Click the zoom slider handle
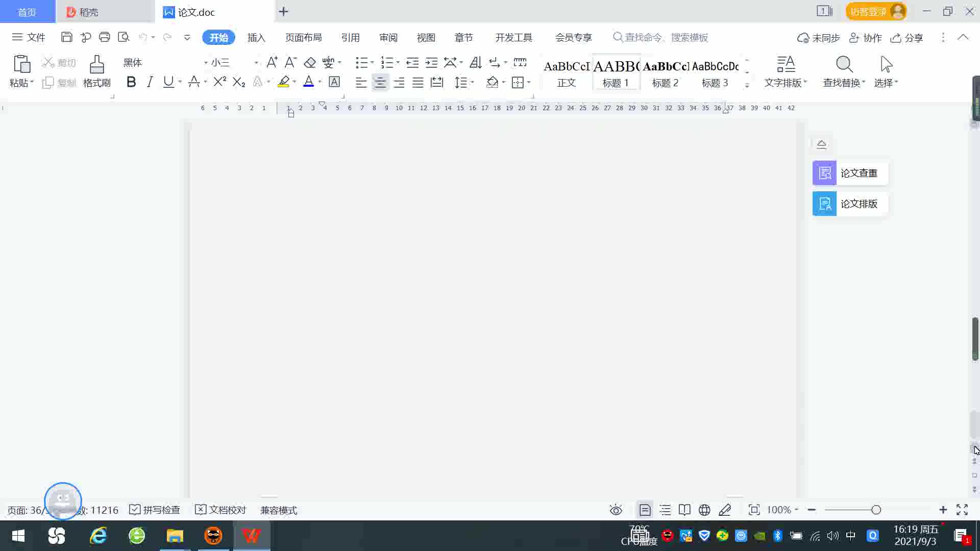The width and height of the screenshot is (980, 551). [x=876, y=510]
